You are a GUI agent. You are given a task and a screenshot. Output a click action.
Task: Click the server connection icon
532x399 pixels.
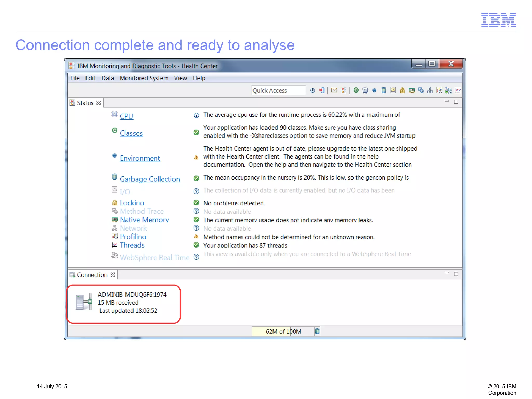click(84, 302)
